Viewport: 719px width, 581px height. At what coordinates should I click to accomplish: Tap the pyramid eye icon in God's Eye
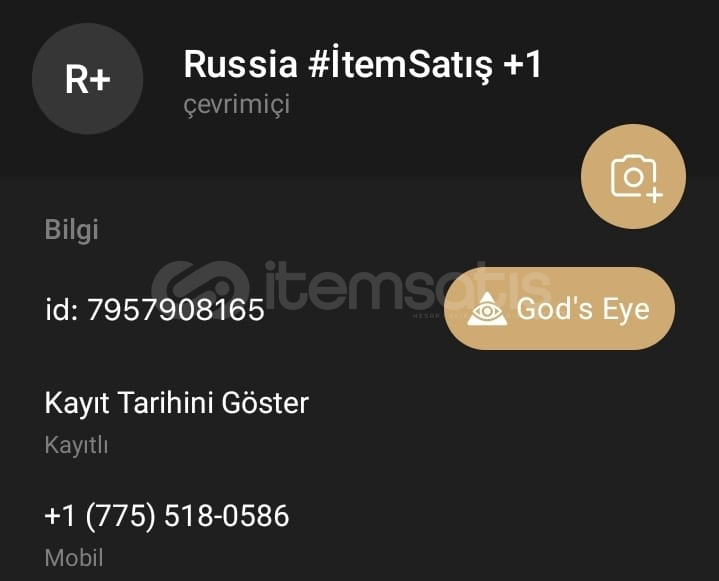487,309
